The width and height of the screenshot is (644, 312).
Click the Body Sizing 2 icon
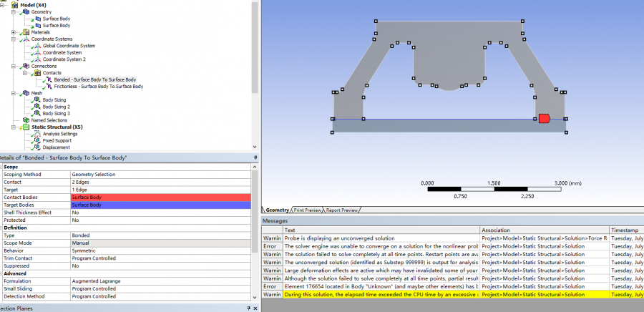point(38,107)
